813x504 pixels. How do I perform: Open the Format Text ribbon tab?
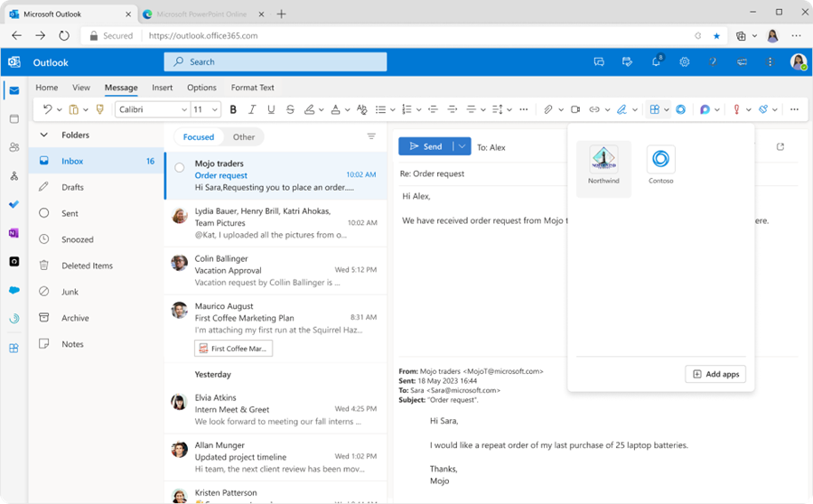click(x=253, y=88)
